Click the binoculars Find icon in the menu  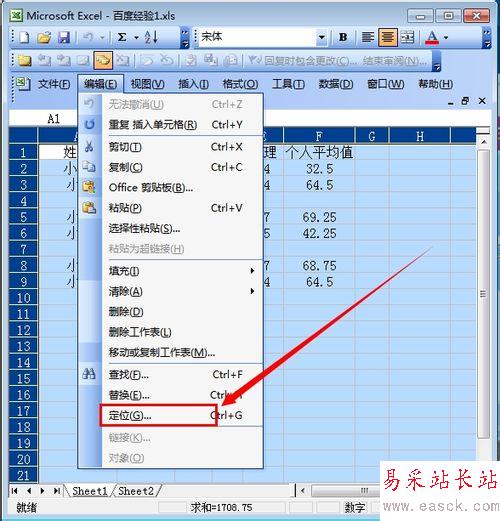[89, 374]
